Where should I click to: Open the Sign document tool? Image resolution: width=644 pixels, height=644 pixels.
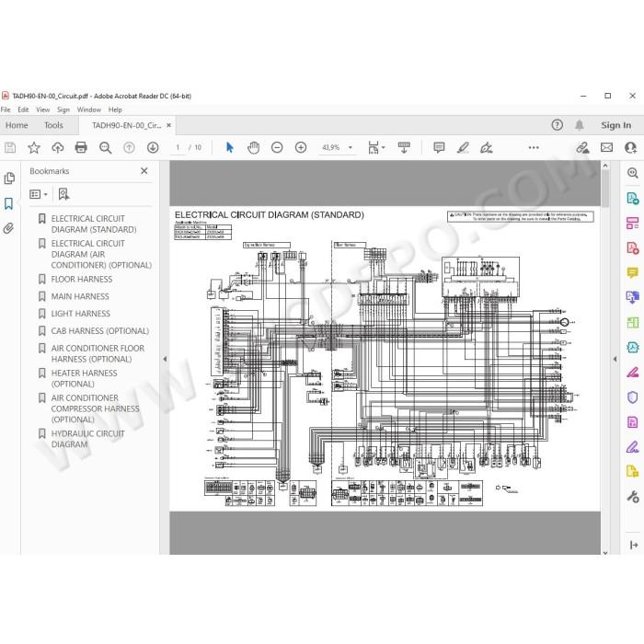(487, 147)
